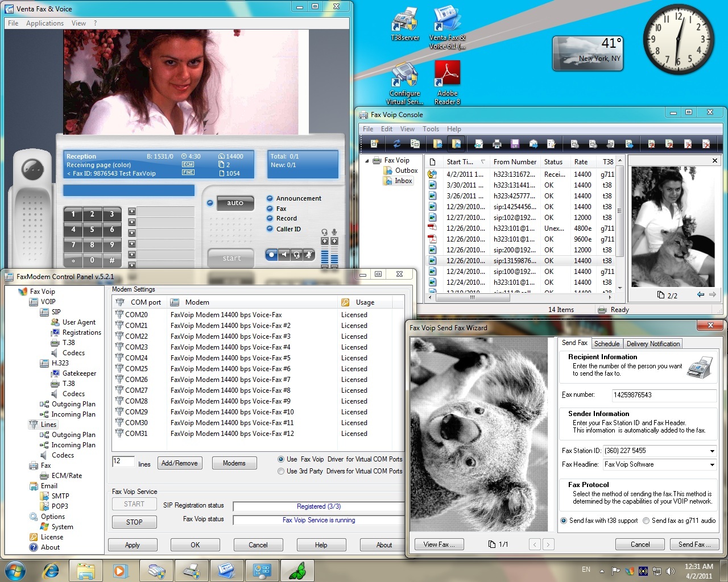Click the green butterfly taskbar icon
The height and width of the screenshot is (582, 728).
[297, 570]
